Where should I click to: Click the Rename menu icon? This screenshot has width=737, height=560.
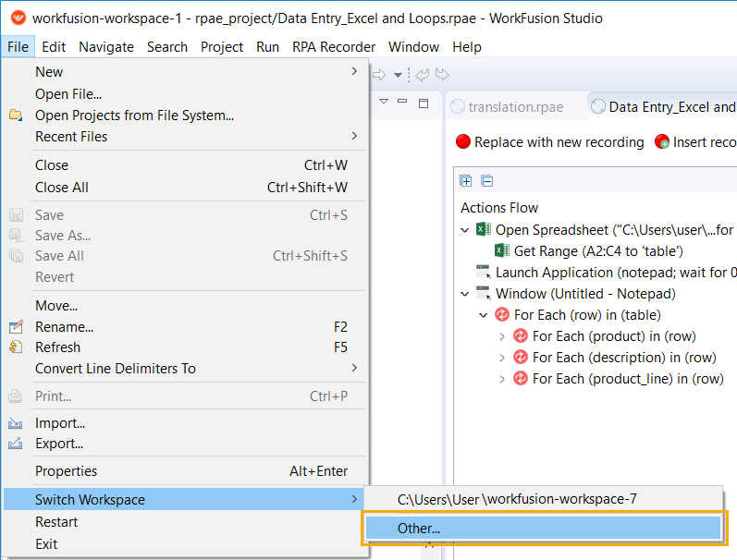click(x=16, y=326)
